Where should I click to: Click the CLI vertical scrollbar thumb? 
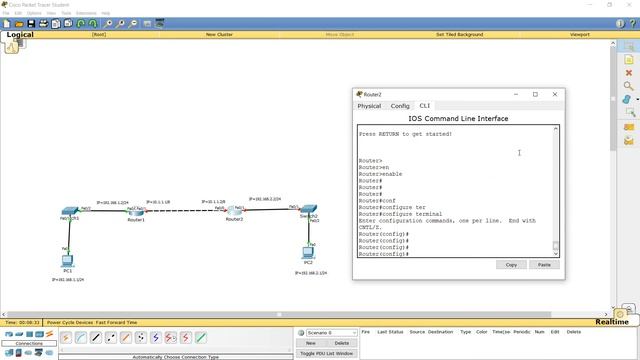pyautogui.click(x=556, y=245)
